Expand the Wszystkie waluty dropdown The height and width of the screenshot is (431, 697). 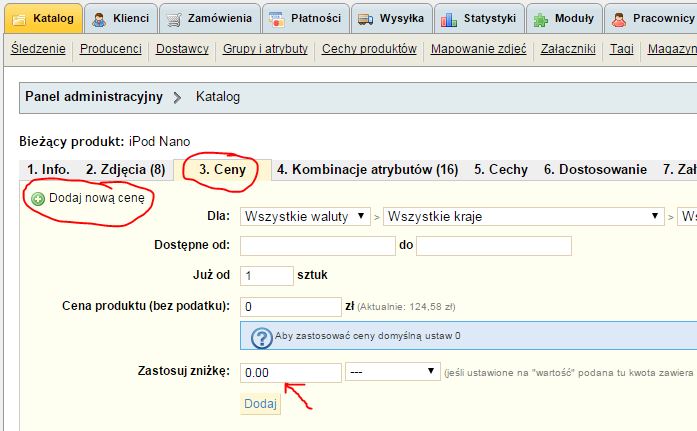(x=305, y=217)
